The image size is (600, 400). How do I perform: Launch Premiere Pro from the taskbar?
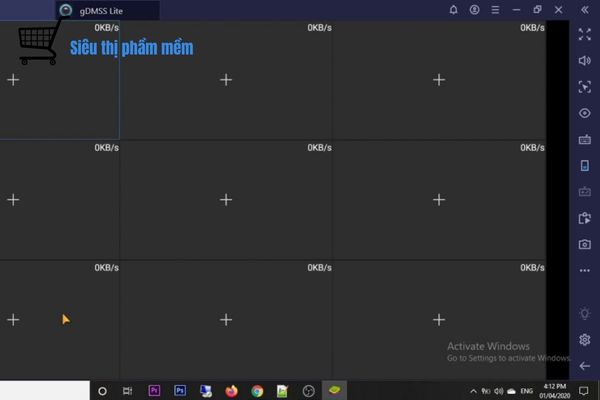click(x=154, y=390)
